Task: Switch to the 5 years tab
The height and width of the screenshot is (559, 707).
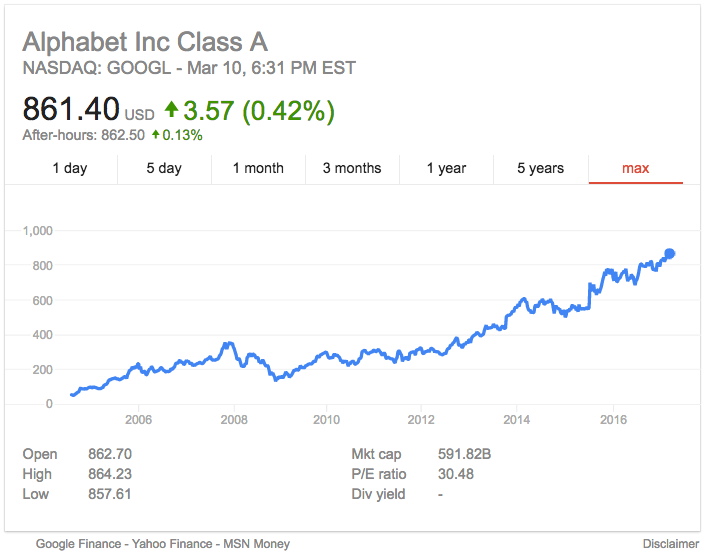Action: point(540,168)
